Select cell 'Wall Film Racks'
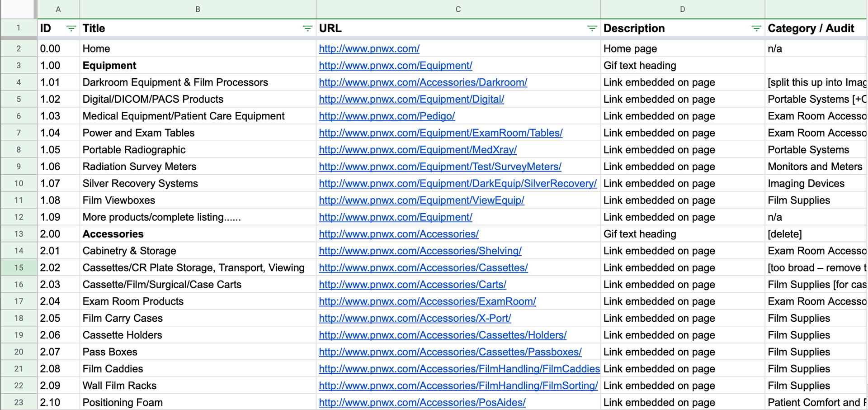Viewport: 868px width, 410px height. tap(198, 386)
